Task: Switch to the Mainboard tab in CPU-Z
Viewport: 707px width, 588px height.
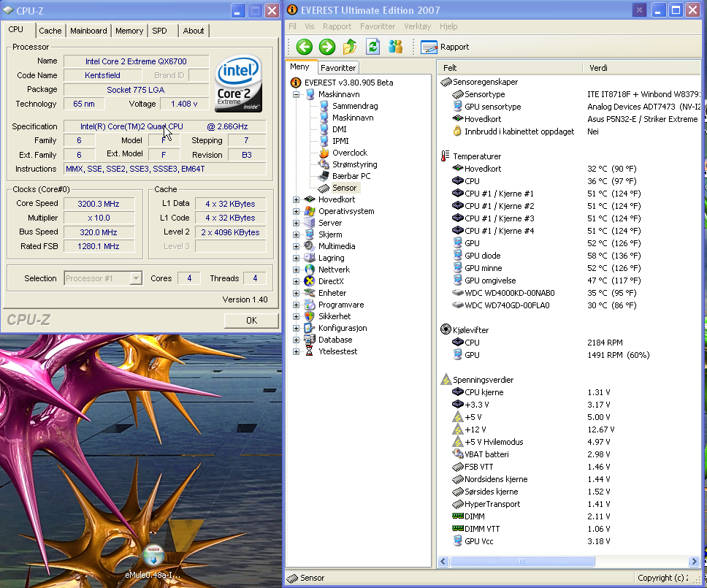Action: [88, 31]
